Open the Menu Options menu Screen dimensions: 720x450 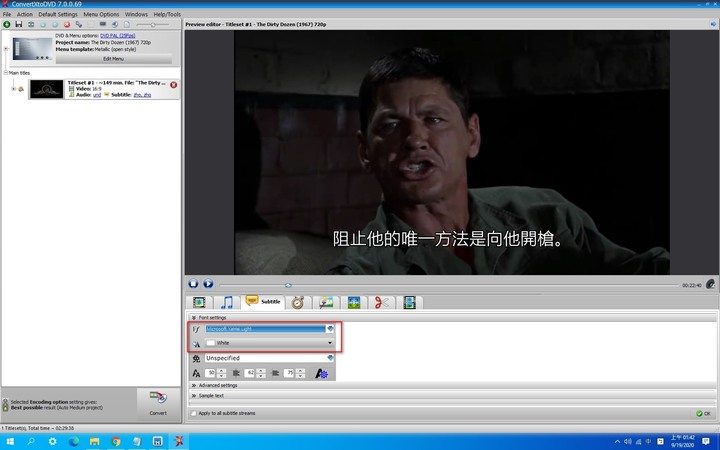click(101, 14)
